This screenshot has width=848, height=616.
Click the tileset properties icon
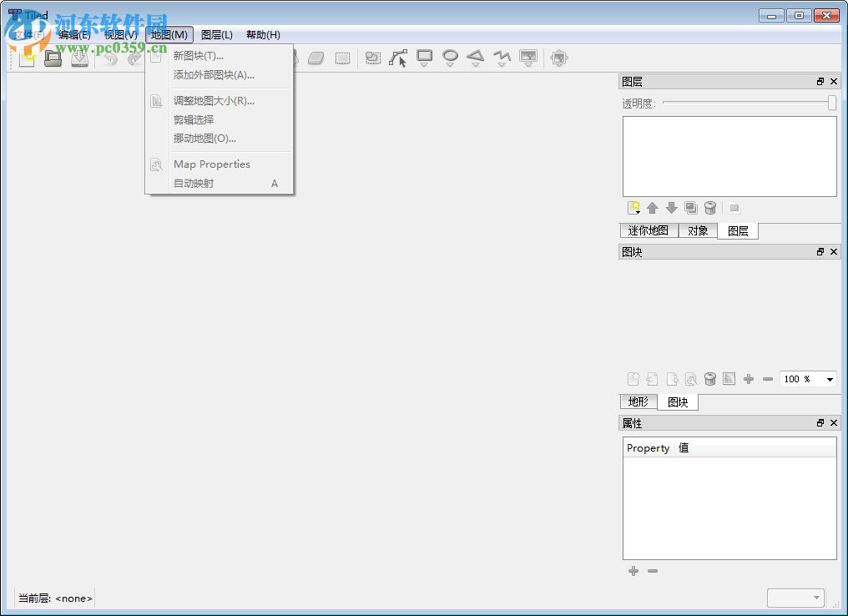690,379
